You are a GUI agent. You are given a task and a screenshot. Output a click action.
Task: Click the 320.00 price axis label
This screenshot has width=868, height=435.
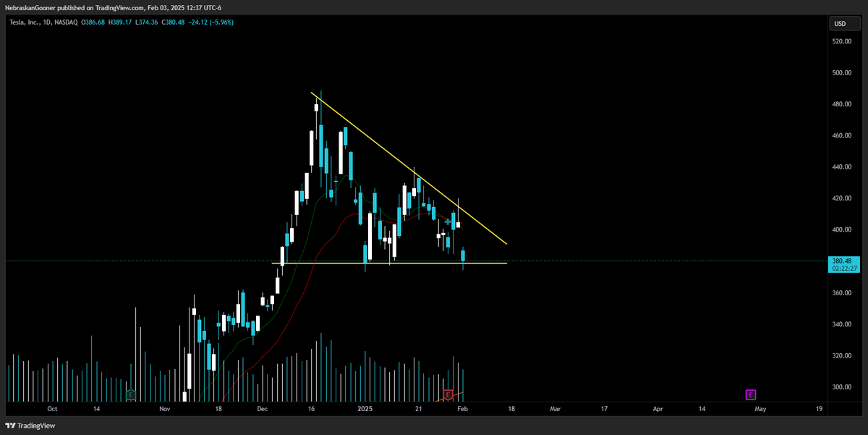(841, 356)
